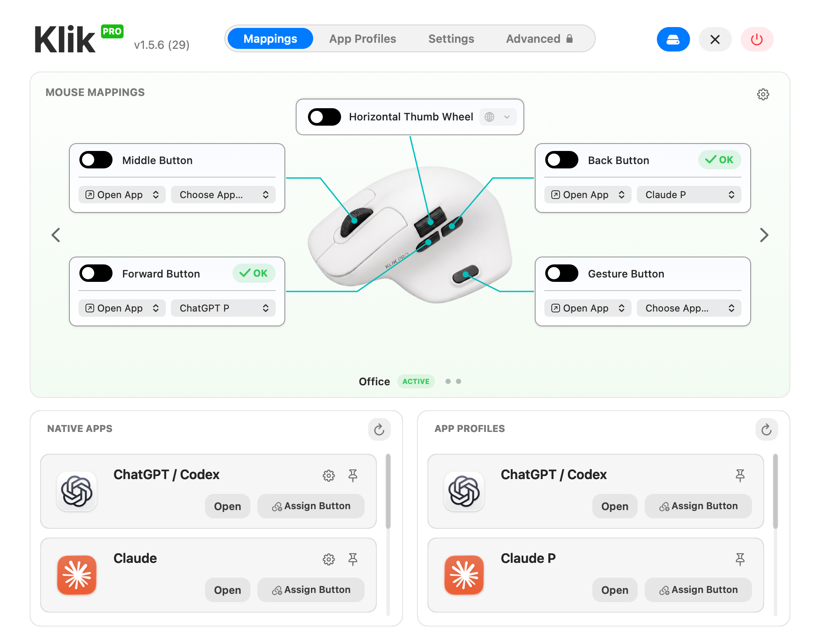The width and height of the screenshot is (820, 644).
Task: Open Middle Button Choose App dropdown
Action: coord(223,195)
